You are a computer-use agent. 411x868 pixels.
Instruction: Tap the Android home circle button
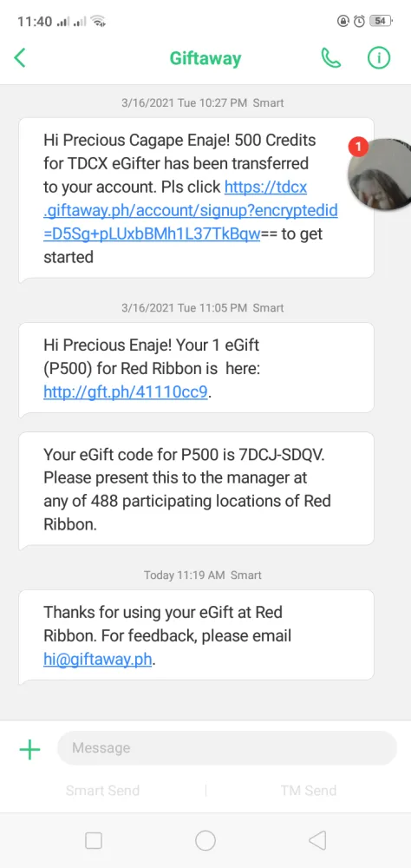[205, 840]
